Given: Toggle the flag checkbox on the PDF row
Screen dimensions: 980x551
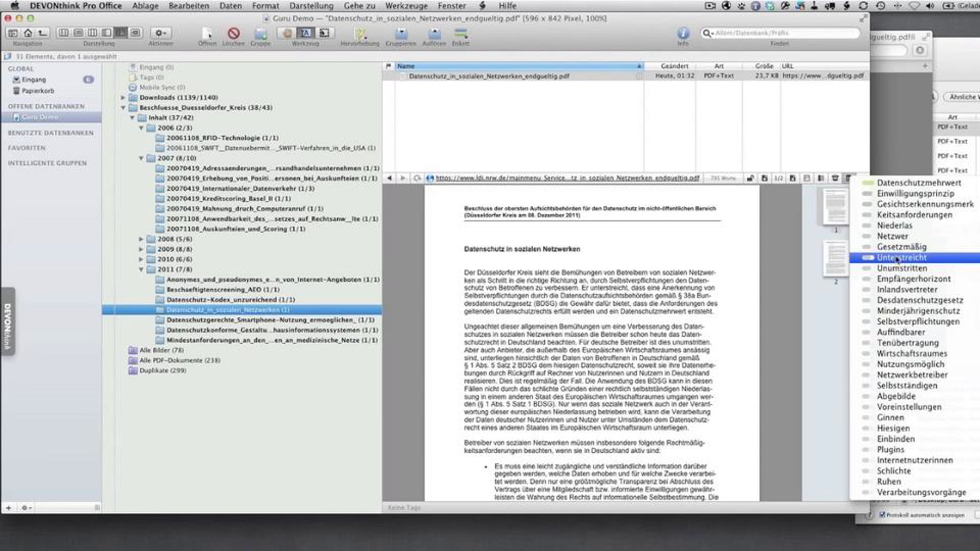Looking at the screenshot, I should click(639, 76).
